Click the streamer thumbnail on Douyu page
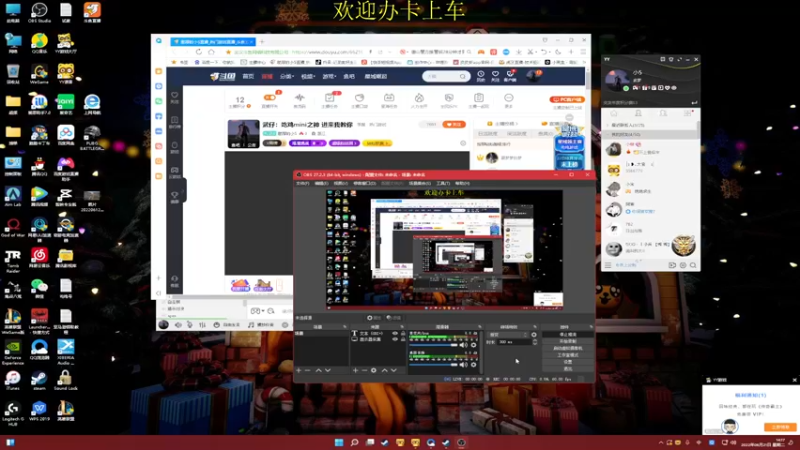The width and height of the screenshot is (800, 450). point(243,134)
